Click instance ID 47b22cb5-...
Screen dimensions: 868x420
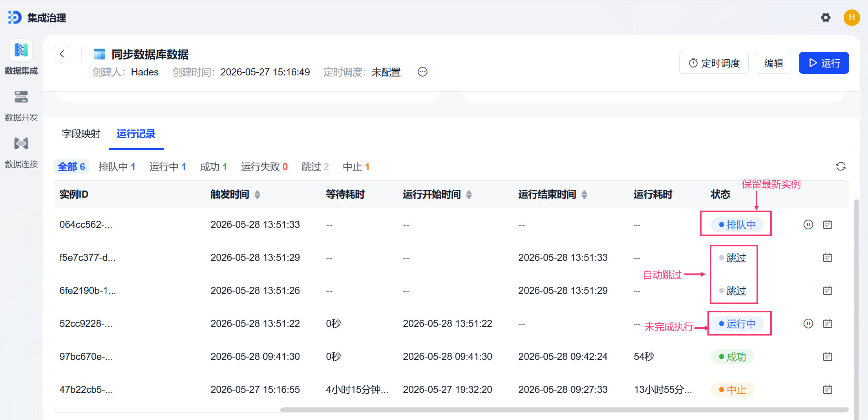[86, 390]
